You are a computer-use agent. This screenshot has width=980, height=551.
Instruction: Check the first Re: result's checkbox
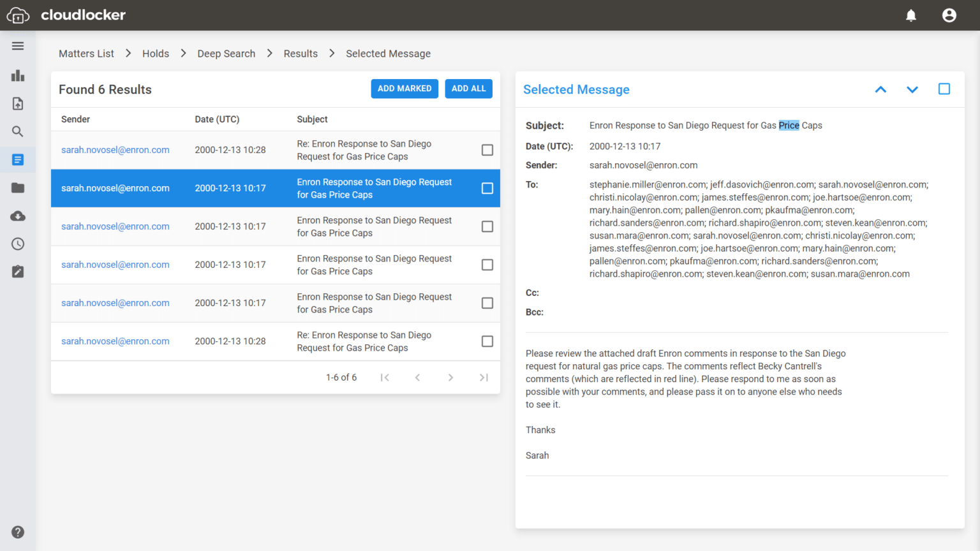pos(487,150)
